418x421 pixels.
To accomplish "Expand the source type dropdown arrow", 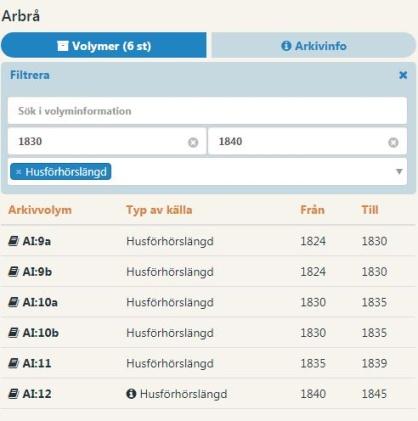I will (x=399, y=171).
